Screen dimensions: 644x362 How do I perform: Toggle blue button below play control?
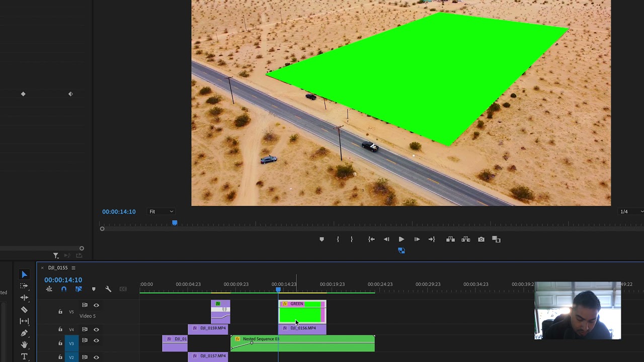401,250
